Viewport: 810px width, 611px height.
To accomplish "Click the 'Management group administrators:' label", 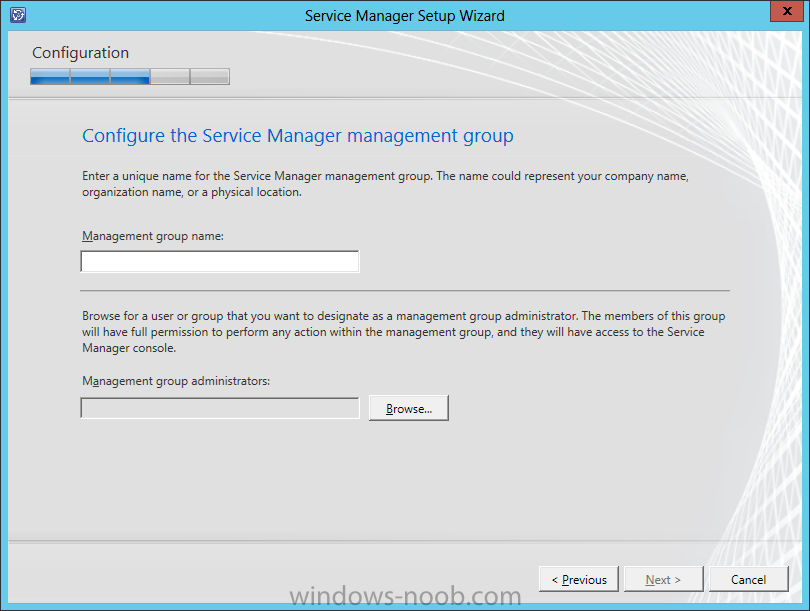I will pos(176,381).
